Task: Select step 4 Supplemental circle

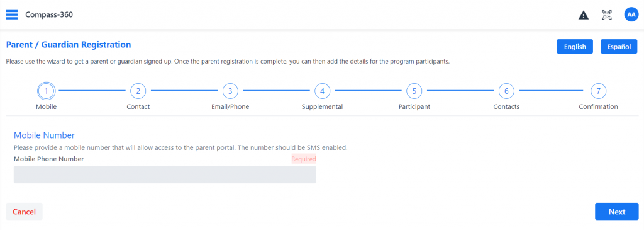Action: pyautogui.click(x=323, y=91)
